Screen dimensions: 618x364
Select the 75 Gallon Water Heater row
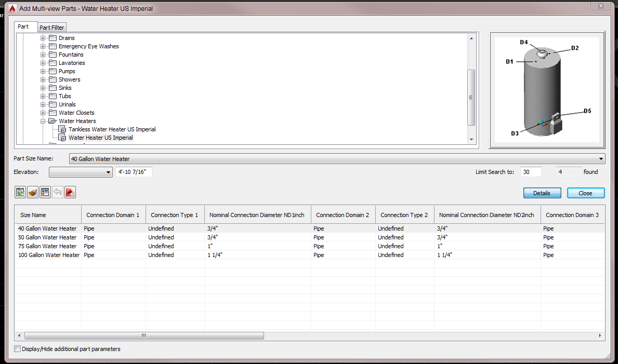click(309, 246)
